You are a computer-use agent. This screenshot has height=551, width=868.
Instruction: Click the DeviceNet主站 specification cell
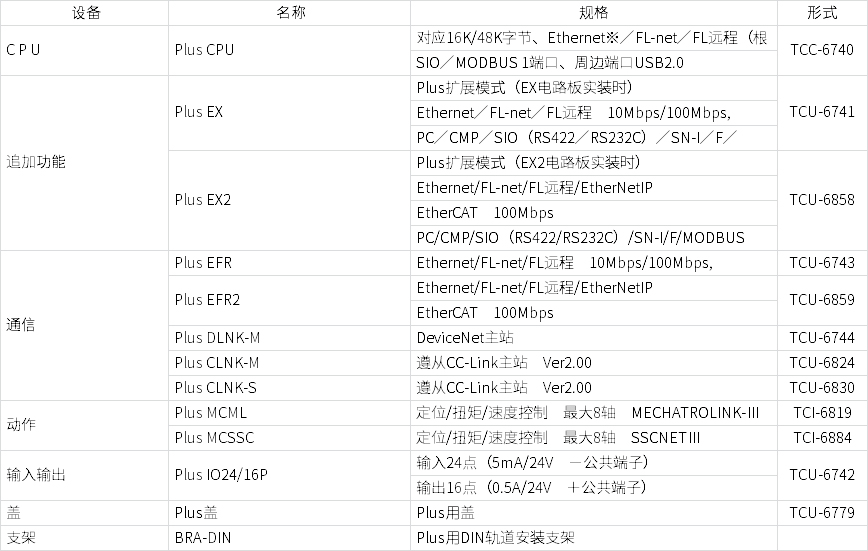pyautogui.click(x=465, y=338)
